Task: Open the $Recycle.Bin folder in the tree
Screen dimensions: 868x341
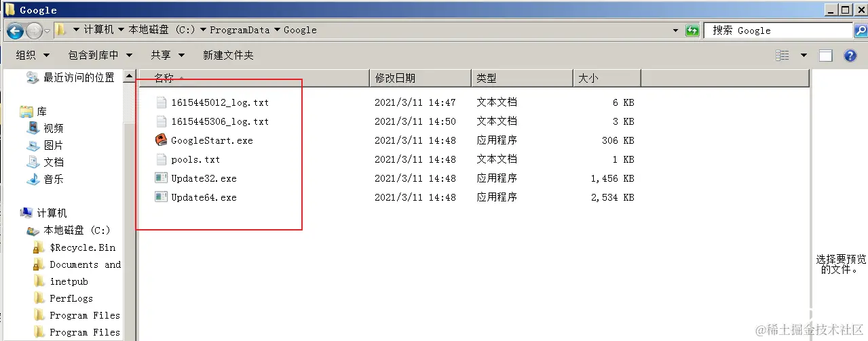Action: click(83, 247)
